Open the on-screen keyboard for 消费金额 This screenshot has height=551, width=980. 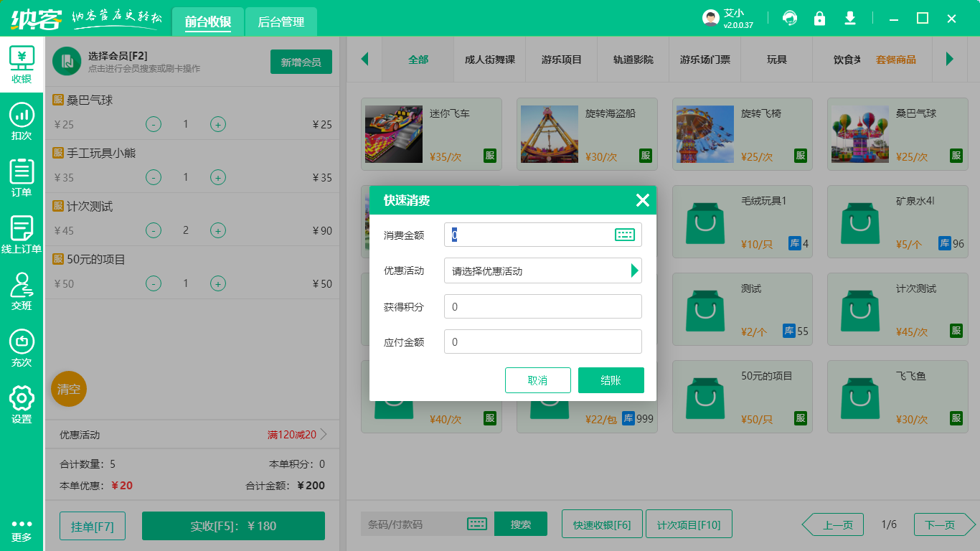[625, 234]
